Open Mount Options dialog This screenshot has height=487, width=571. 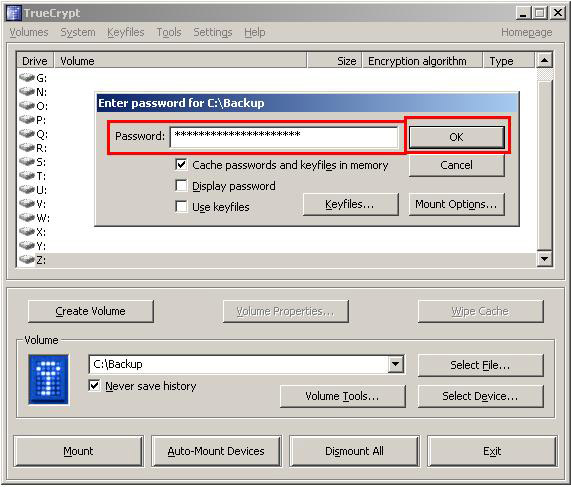[x=456, y=204]
